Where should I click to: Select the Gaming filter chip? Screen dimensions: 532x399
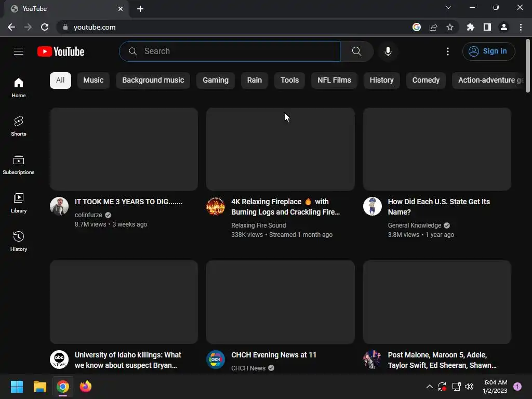(216, 81)
